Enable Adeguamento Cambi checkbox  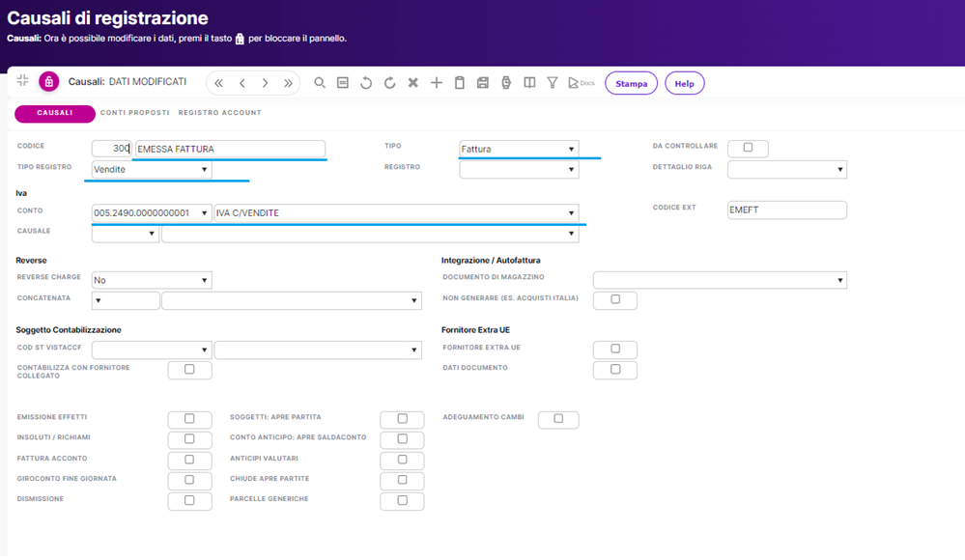(558, 418)
